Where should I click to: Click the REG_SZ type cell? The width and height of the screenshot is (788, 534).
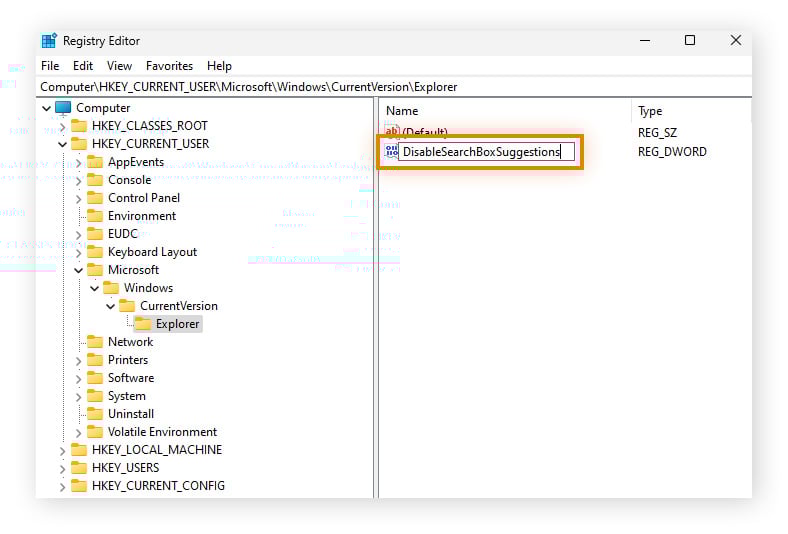coord(657,133)
